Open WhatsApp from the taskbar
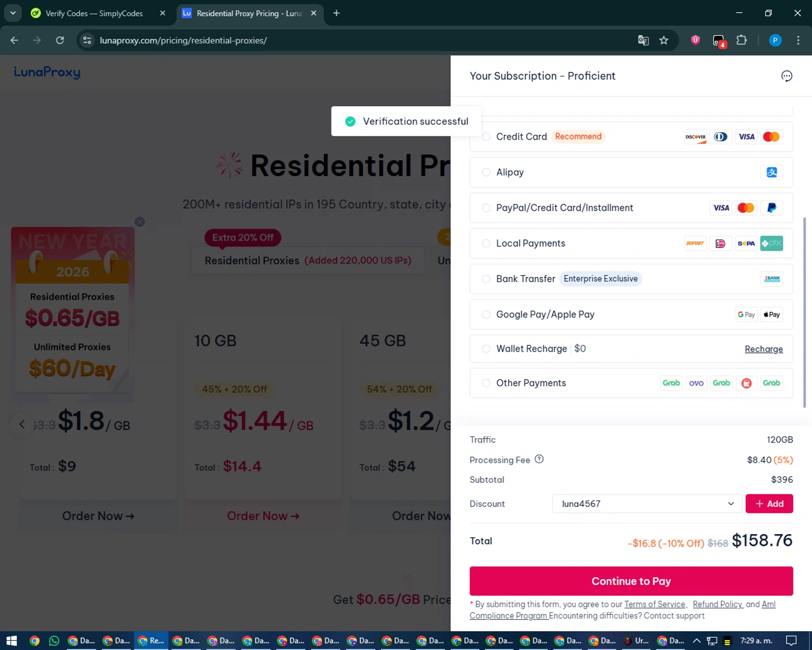Viewport: 812px width, 650px height. click(54, 641)
